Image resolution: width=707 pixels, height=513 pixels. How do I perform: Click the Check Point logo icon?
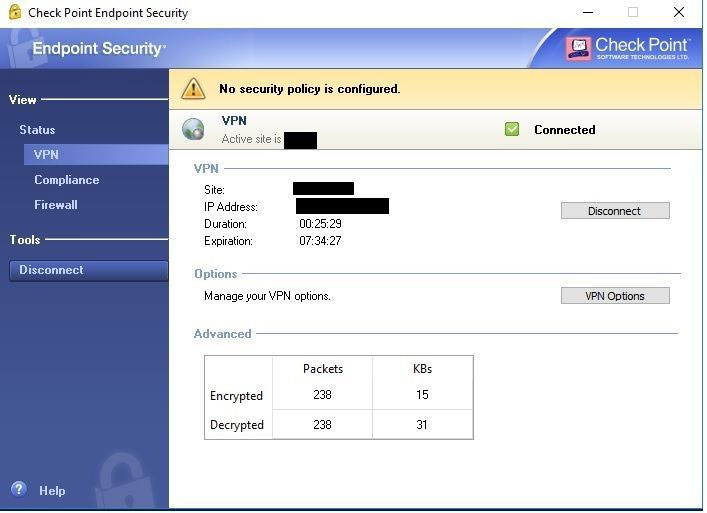578,47
